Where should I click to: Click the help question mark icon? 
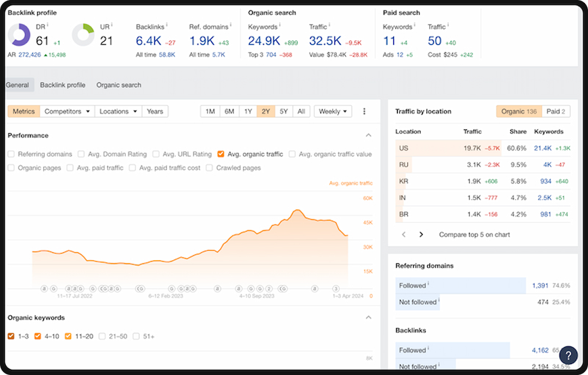tap(568, 355)
